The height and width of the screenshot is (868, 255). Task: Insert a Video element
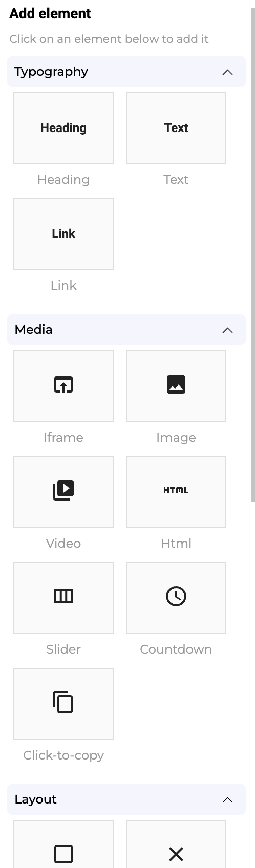[x=63, y=492]
